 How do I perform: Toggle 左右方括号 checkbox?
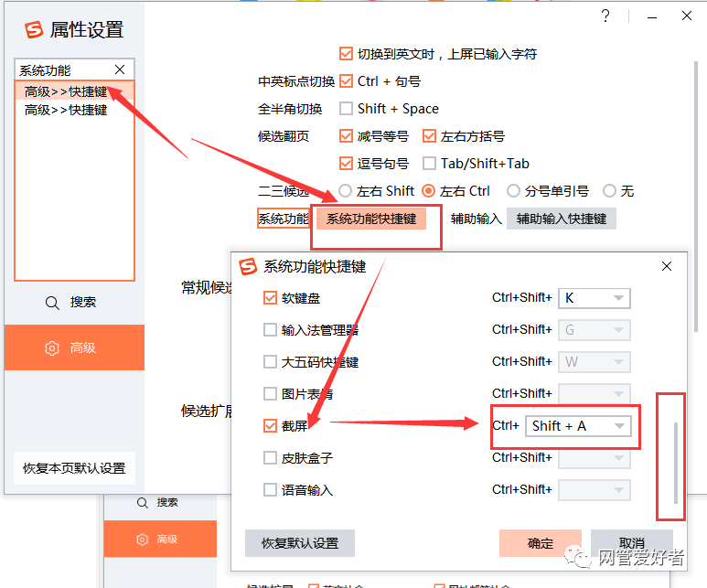point(429,135)
